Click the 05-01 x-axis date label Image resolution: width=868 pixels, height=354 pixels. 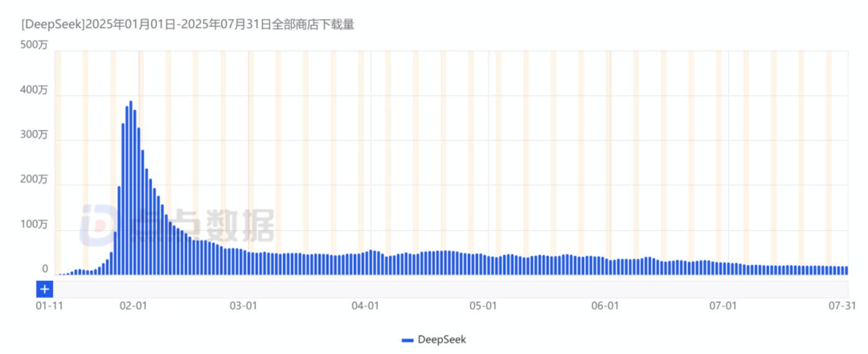coord(483,306)
